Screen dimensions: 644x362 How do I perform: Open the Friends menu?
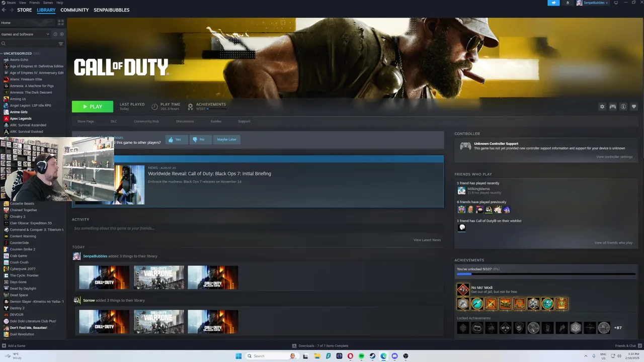[x=34, y=3]
